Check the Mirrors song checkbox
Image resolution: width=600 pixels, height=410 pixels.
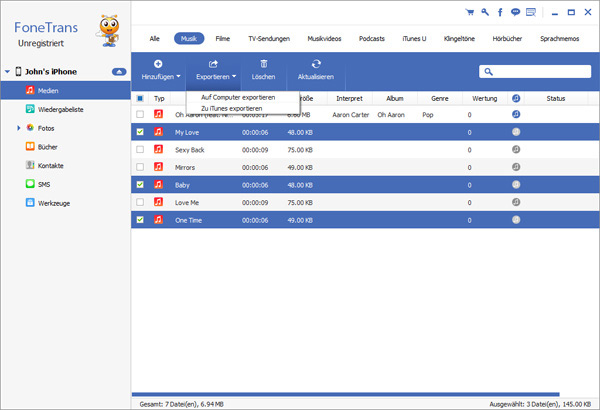pyautogui.click(x=140, y=167)
